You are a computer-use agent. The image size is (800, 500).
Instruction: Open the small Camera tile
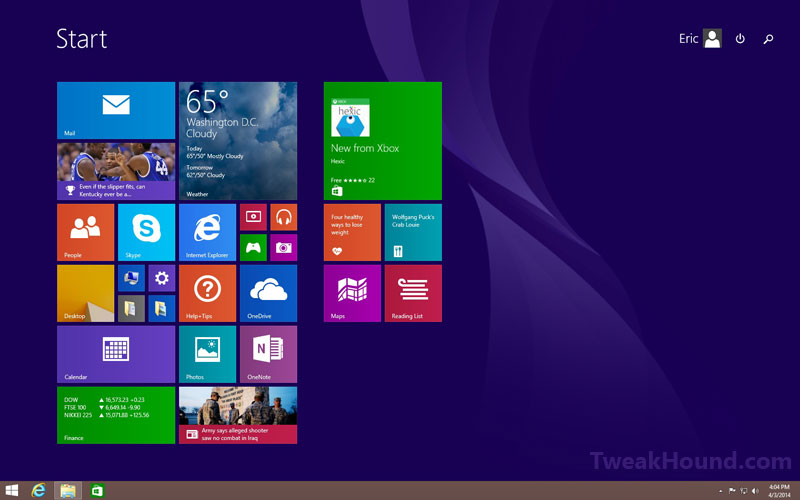284,247
